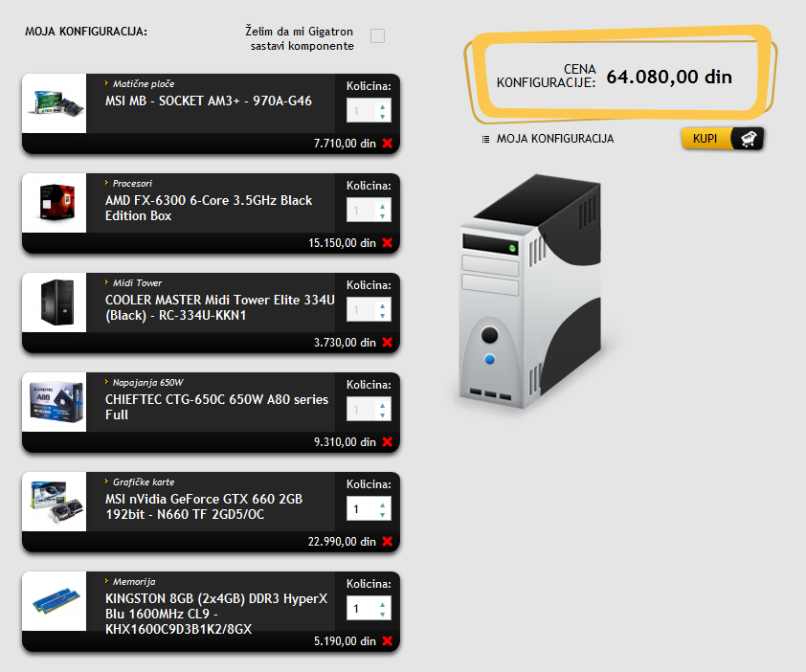Open MSI MB - SOCKET AM3+ - 970A-G46 product
The height and width of the screenshot is (672, 806).
(208, 101)
